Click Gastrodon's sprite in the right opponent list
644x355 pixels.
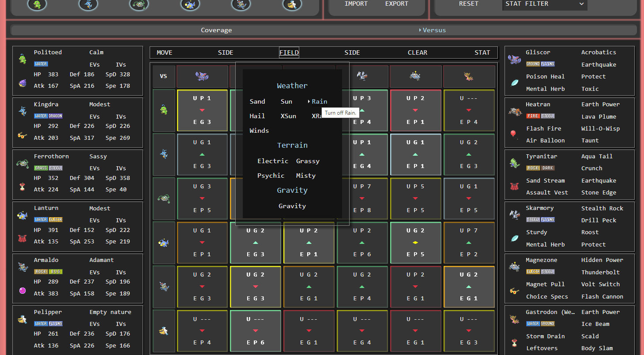pos(514,318)
